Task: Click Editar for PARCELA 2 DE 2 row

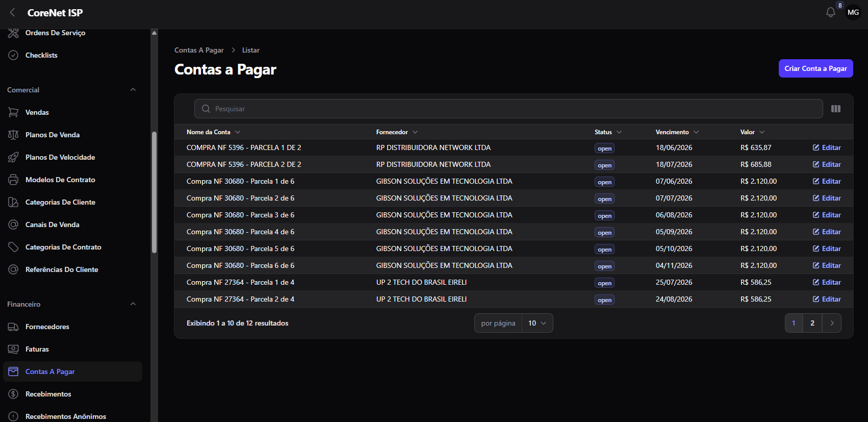Action: [x=827, y=164]
